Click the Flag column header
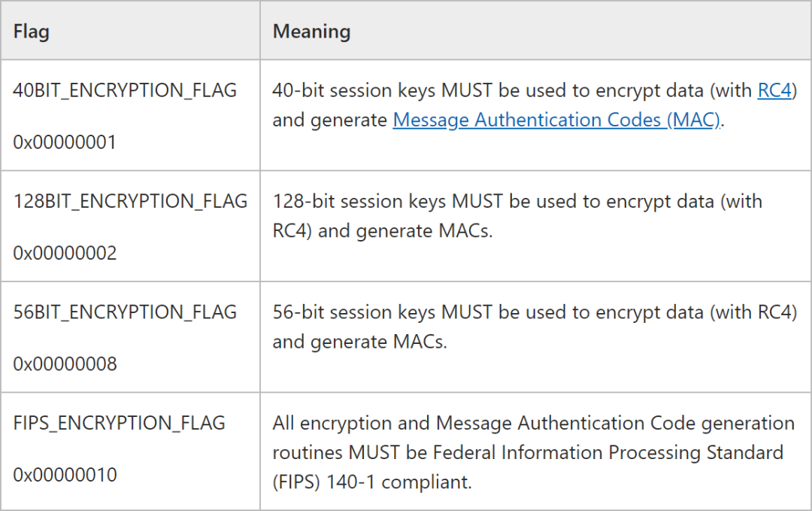This screenshot has height=511, width=812. point(32,32)
